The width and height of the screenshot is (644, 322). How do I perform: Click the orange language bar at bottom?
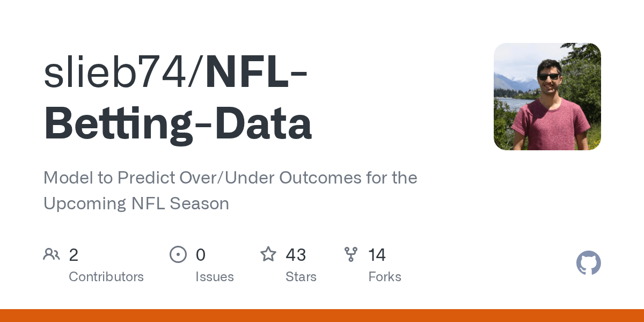[x=322, y=316]
